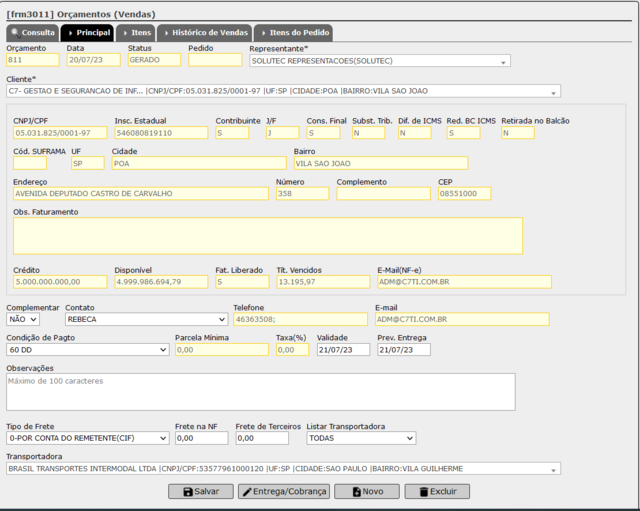Click the Tít. Vencidos field 13.195,97
The image size is (640, 511).
[x=323, y=282]
